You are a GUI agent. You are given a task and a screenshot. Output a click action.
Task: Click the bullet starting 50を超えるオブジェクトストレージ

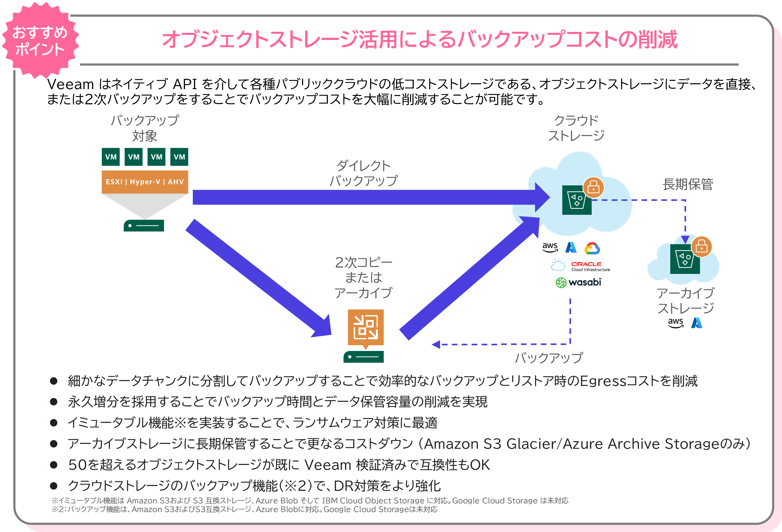[279, 465]
